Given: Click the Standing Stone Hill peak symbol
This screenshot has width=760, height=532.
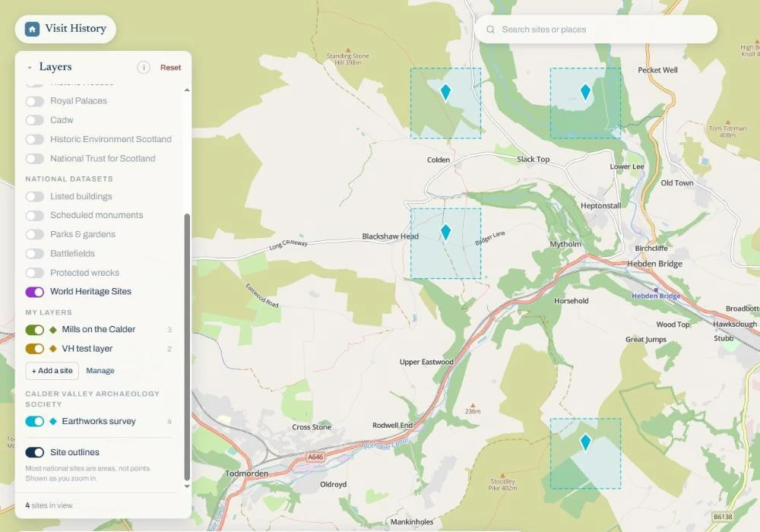Looking at the screenshot, I should click(347, 50).
